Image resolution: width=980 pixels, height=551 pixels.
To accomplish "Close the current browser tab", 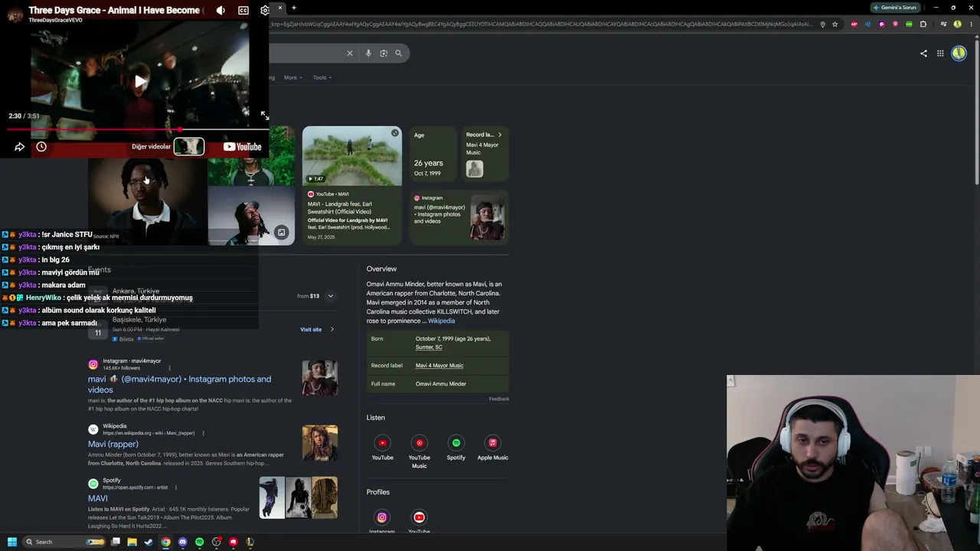I will coord(280,8).
